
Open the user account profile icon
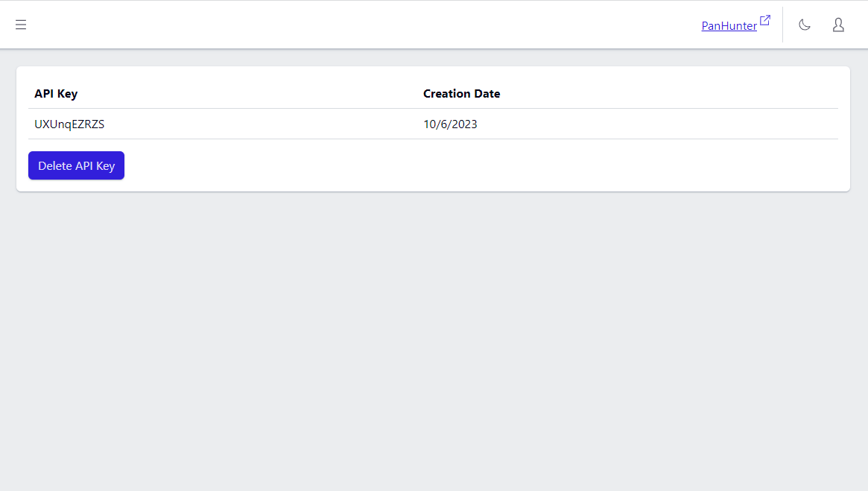pyautogui.click(x=838, y=25)
